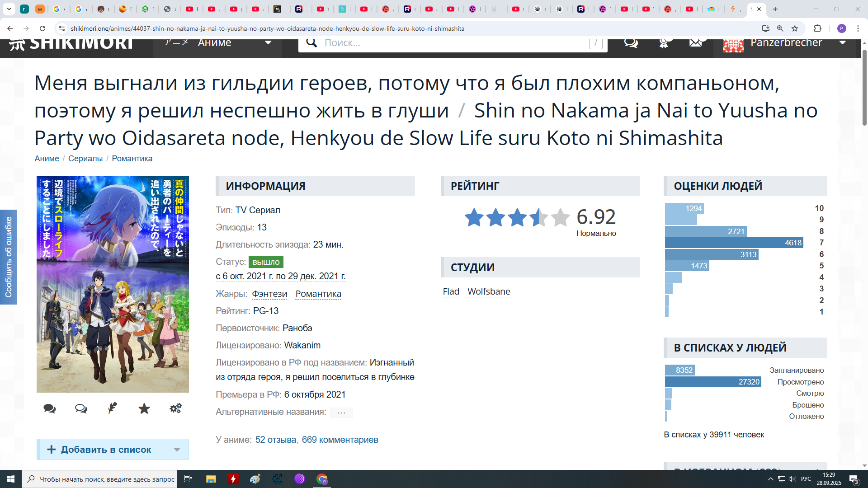868x488 pixels.
Task: Click the rating stars widget
Action: point(517,218)
